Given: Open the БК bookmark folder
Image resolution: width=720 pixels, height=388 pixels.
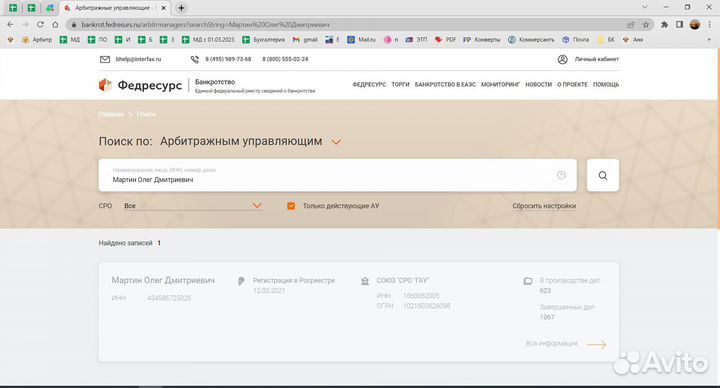Looking at the screenshot, I should tap(606, 40).
